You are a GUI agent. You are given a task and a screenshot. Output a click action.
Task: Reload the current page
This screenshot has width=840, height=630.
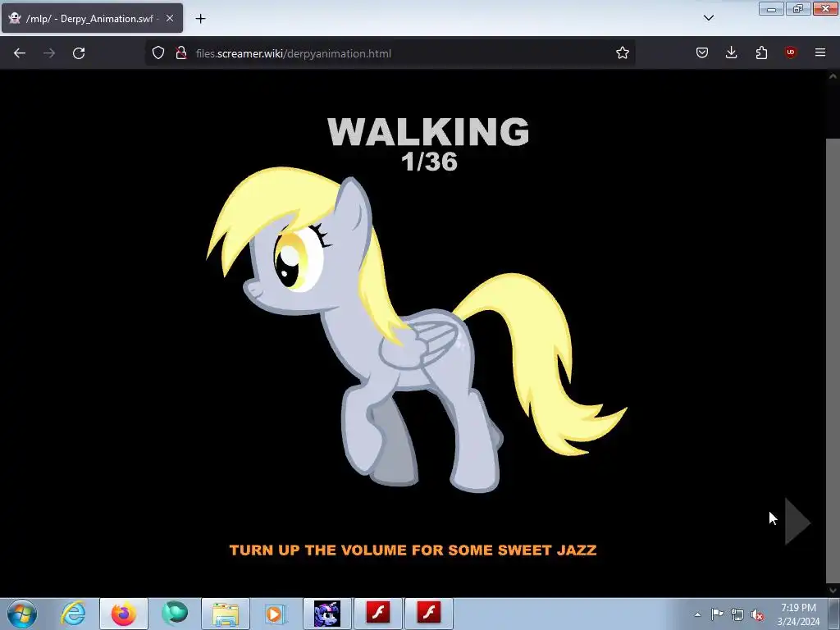pyautogui.click(x=79, y=53)
